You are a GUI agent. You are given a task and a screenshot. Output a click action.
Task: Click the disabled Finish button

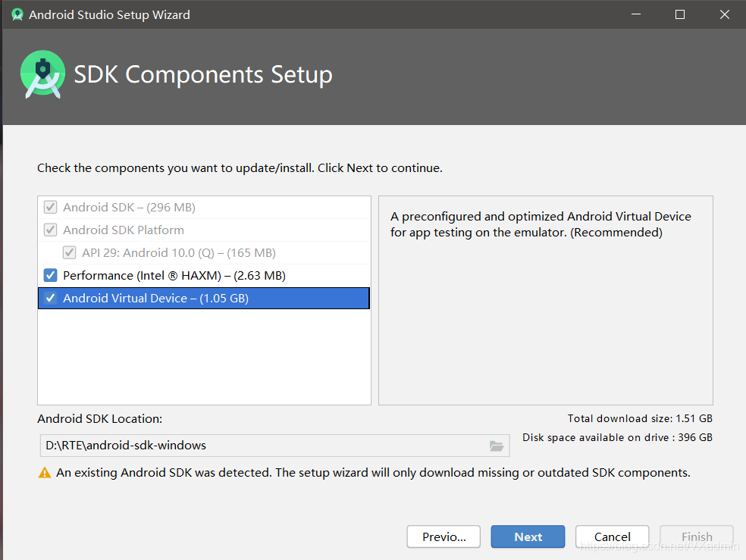(x=697, y=537)
